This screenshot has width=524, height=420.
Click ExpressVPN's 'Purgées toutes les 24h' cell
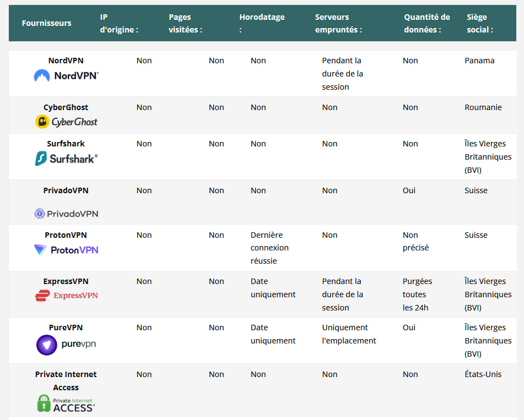[x=417, y=294]
